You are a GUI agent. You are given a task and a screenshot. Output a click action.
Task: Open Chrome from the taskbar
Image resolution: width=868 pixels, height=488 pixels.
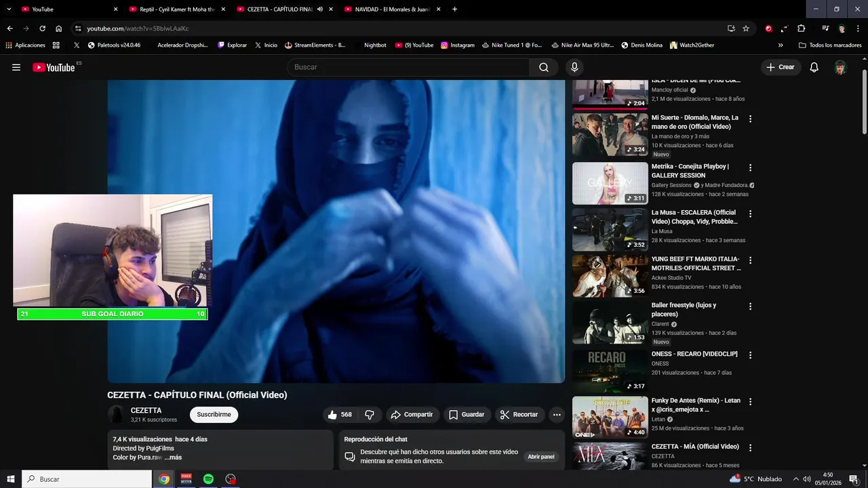pos(164,479)
